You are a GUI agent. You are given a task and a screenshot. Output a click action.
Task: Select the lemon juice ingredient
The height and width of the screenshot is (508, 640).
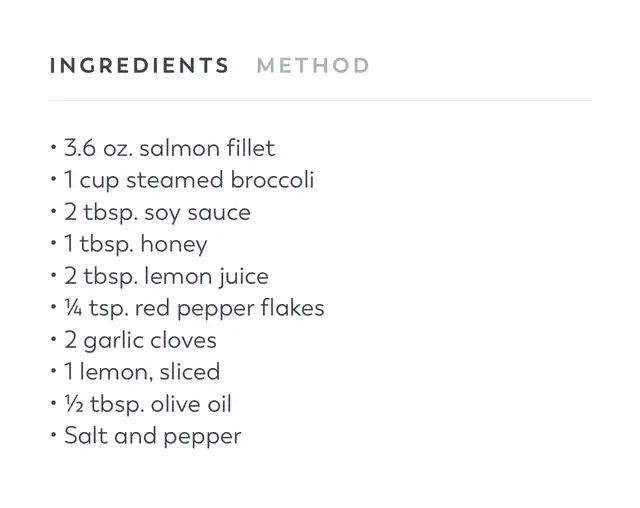pyautogui.click(x=166, y=277)
